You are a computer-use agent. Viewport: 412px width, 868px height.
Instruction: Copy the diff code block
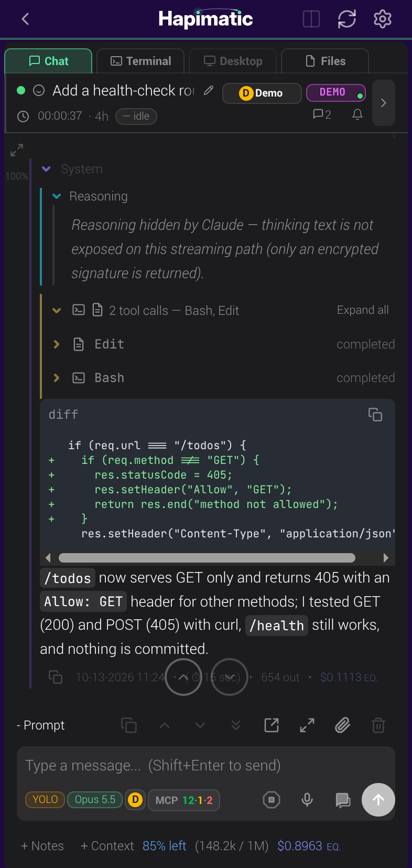click(375, 415)
